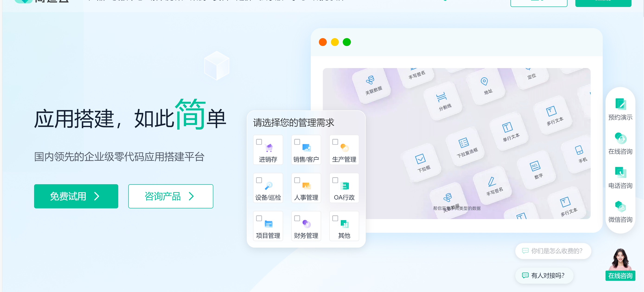Click the 人事管理 ID card icon
644x292 pixels.
307,186
